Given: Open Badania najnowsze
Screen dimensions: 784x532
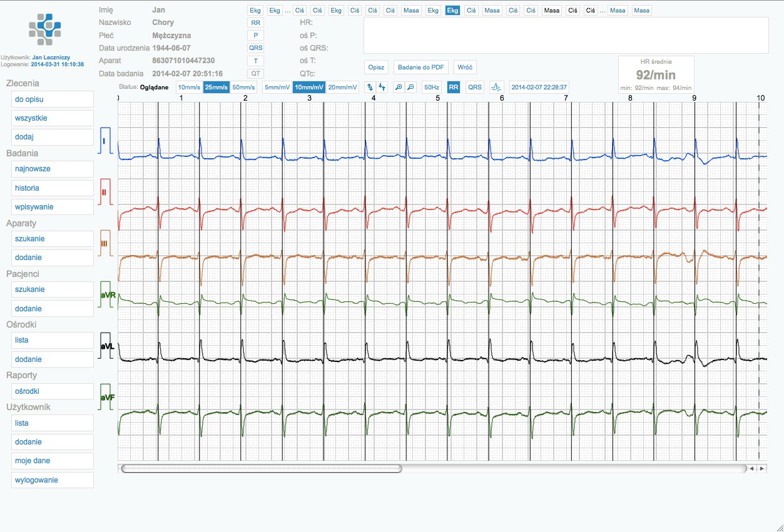Looking at the screenshot, I should (x=53, y=169).
